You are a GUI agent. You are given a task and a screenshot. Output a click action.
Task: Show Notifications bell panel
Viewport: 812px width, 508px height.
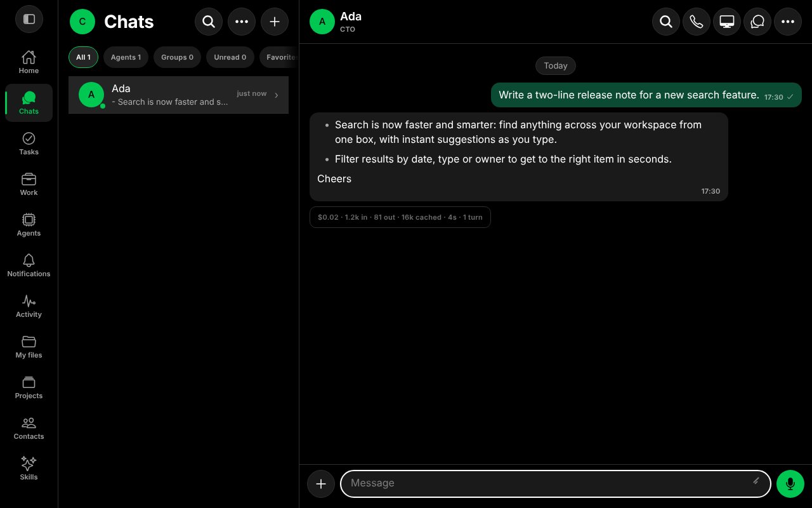click(x=29, y=265)
